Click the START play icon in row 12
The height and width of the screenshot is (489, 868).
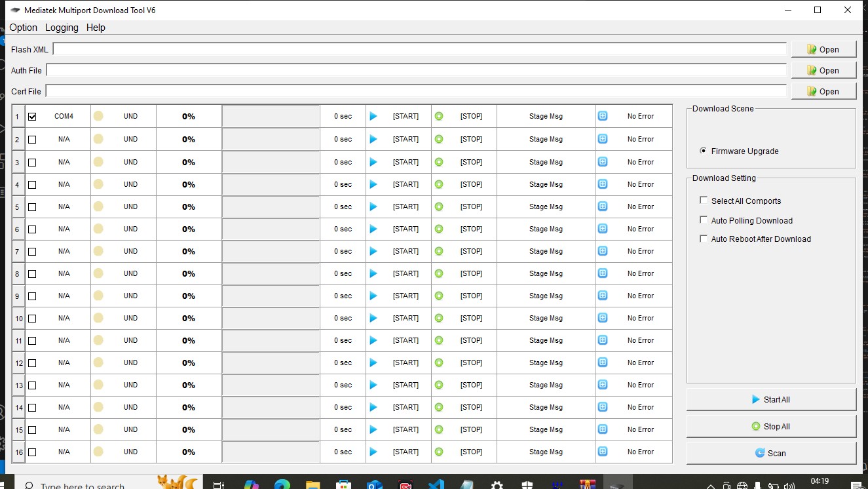[373, 362]
